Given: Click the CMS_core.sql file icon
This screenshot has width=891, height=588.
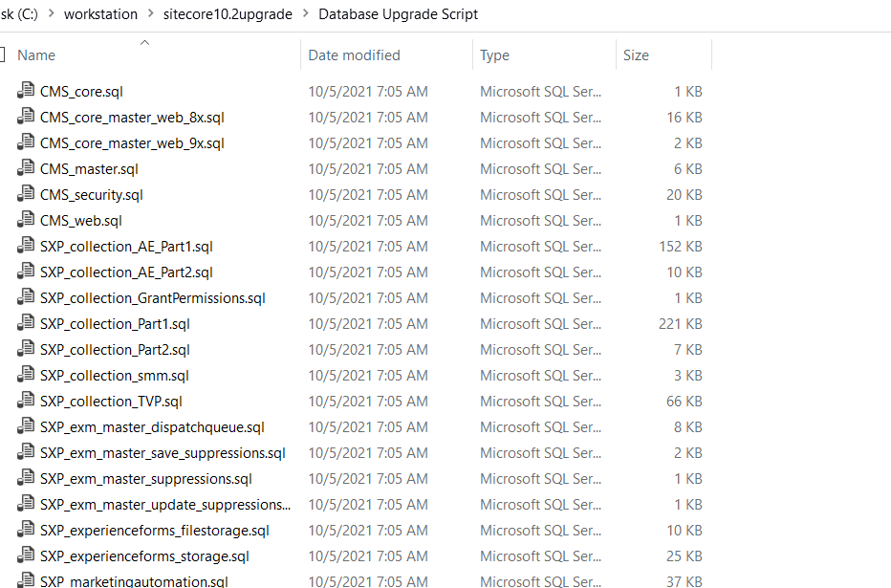Looking at the screenshot, I should 26,91.
